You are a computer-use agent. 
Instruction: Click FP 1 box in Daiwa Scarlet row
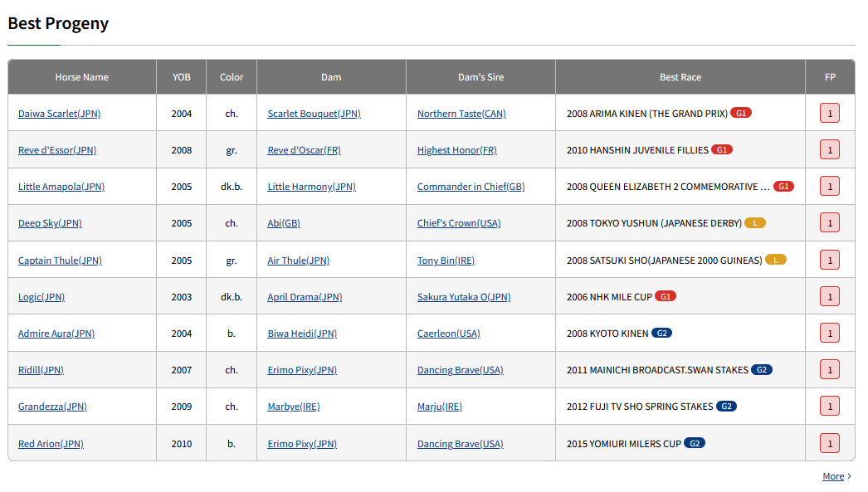(830, 113)
